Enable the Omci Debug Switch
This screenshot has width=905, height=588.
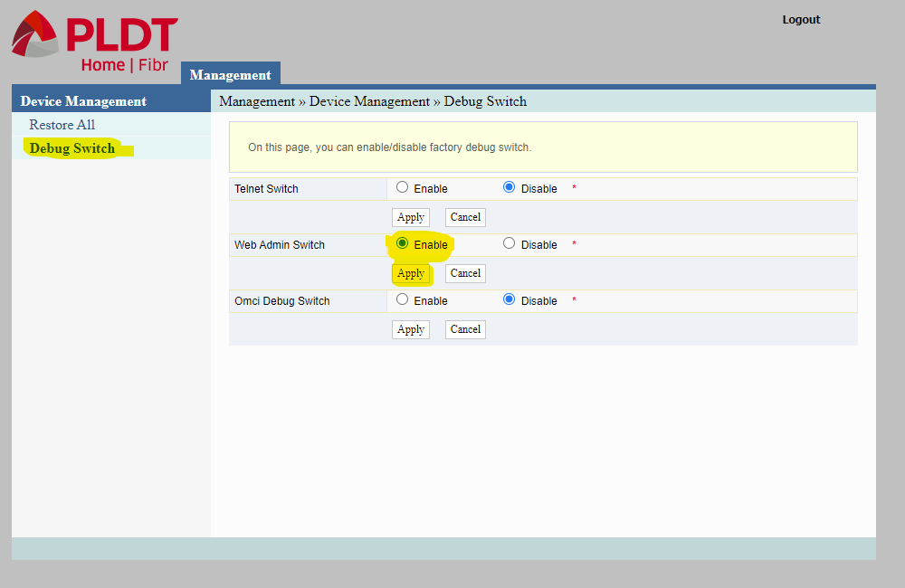[x=402, y=299]
